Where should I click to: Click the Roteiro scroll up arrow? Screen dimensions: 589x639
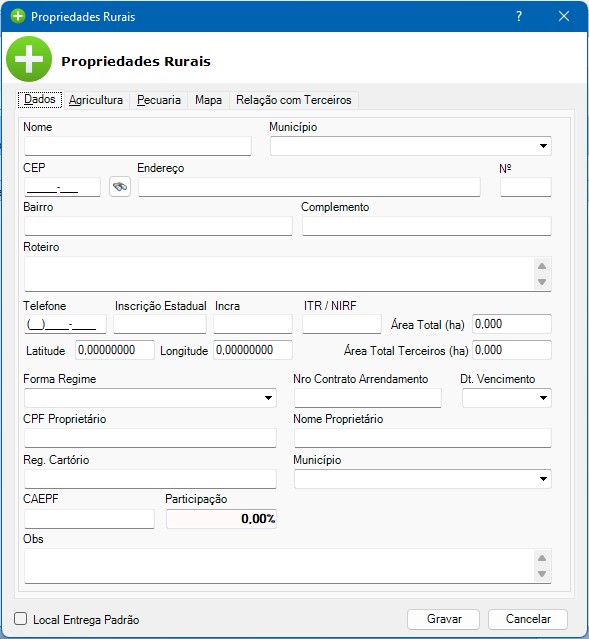(542, 266)
